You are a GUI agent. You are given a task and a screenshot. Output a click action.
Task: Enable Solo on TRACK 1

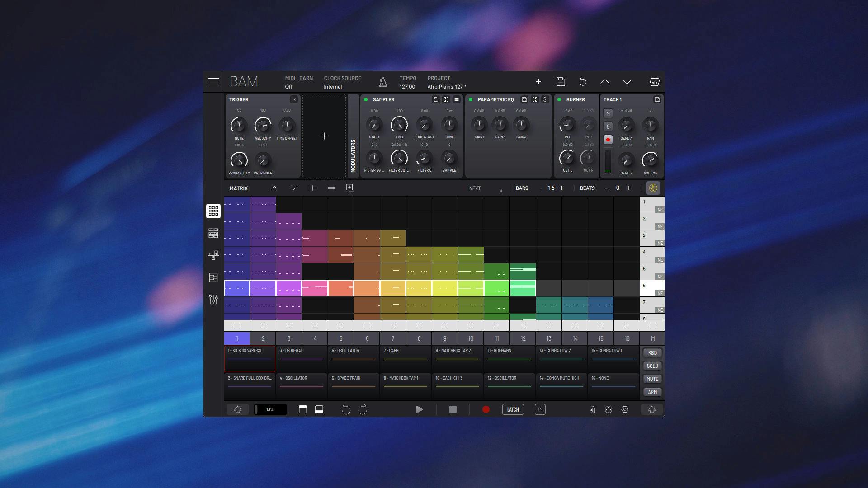coord(608,127)
